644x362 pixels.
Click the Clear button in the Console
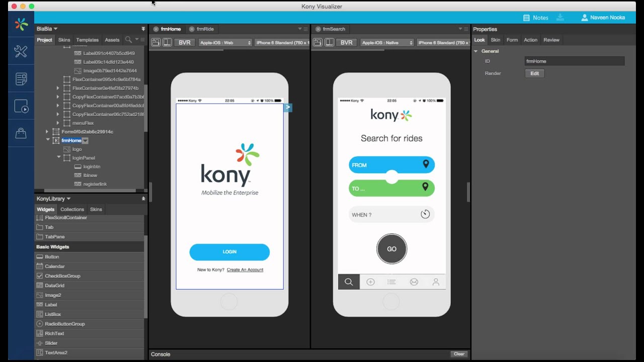tap(459, 354)
